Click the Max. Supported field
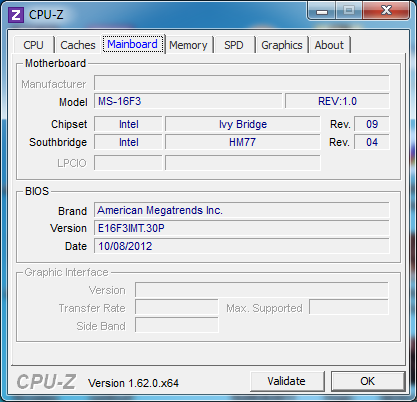The height and width of the screenshot is (402, 417). (x=349, y=307)
